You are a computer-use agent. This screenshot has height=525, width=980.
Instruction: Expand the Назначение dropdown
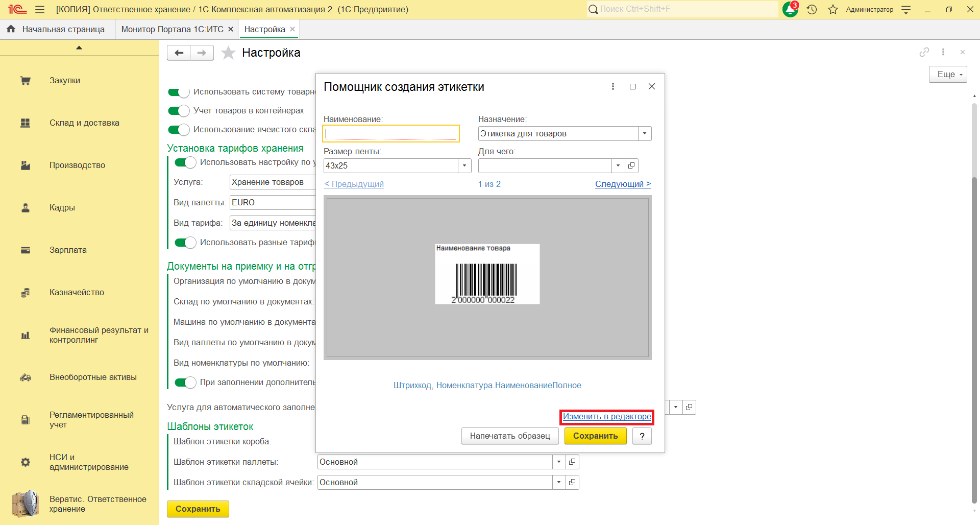(645, 134)
